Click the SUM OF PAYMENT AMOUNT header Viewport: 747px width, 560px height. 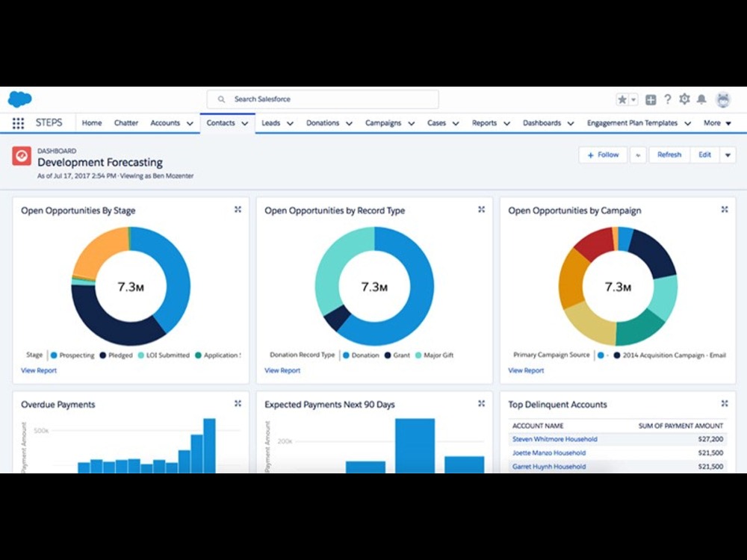pyautogui.click(x=681, y=426)
